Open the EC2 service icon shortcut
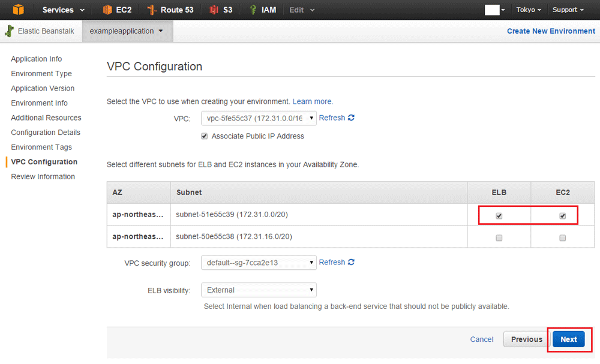This screenshot has height=364, width=600. coord(107,10)
